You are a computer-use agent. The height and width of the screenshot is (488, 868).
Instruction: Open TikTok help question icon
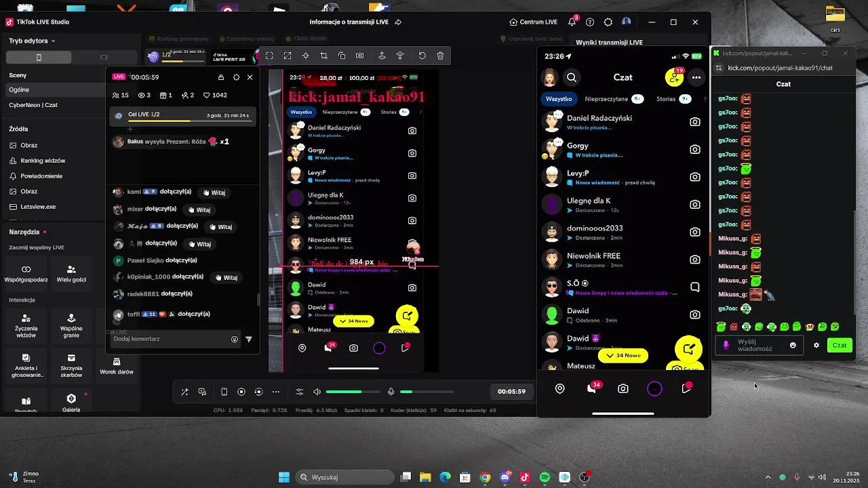pos(590,22)
